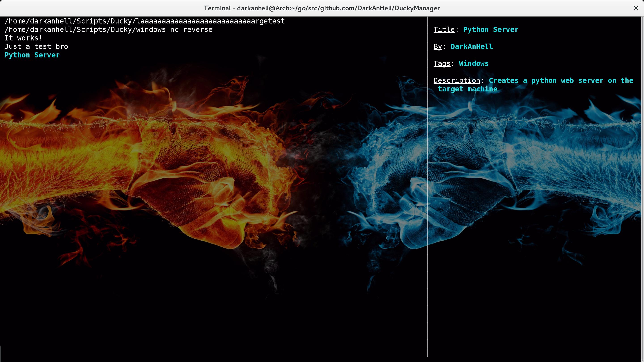Select the windows-nc-reverse script path
The height and width of the screenshot is (362, 644).
pyautogui.click(x=108, y=29)
